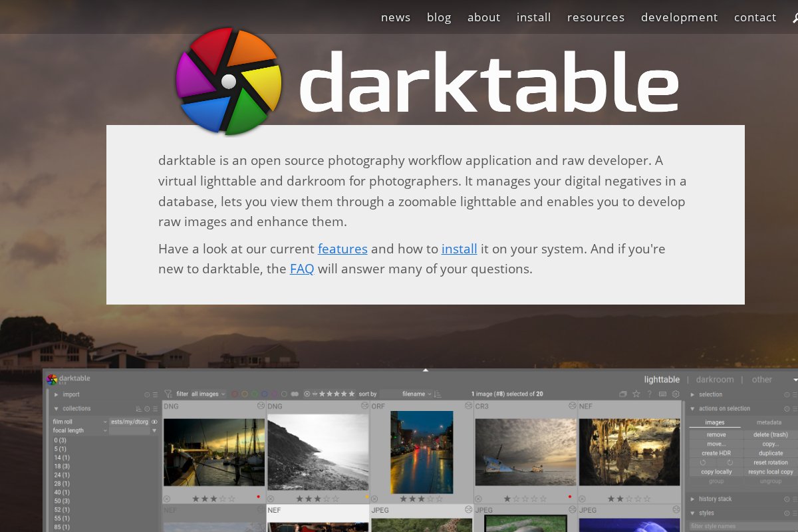Toggle the color label union/intersection switch

click(295, 394)
